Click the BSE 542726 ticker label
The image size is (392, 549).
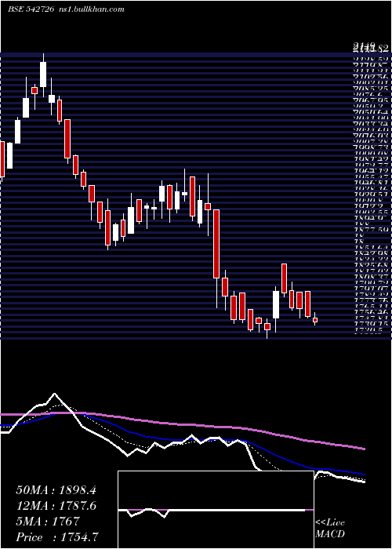tap(31, 9)
